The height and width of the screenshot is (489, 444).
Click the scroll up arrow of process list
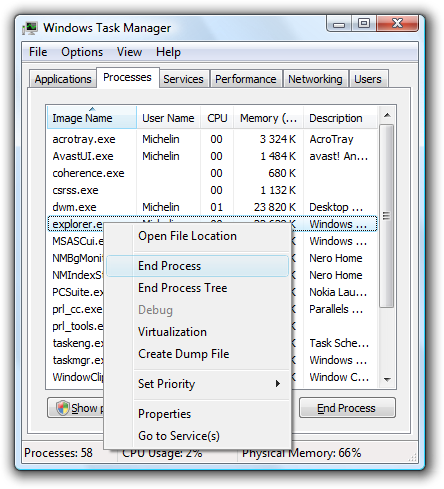(x=387, y=115)
